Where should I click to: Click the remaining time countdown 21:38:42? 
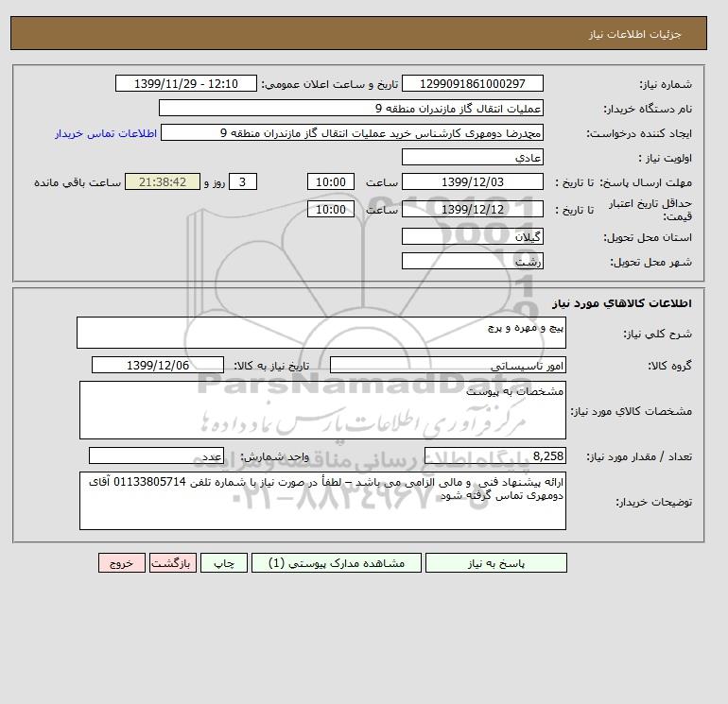point(163,182)
